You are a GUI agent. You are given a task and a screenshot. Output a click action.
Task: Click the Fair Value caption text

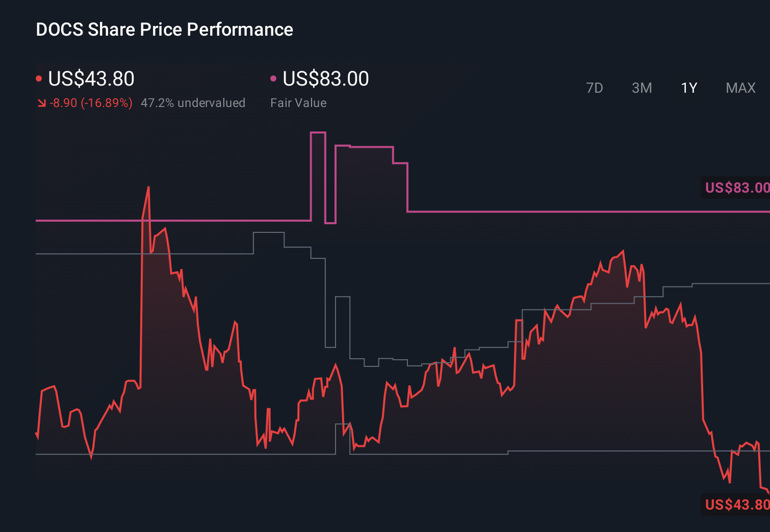pos(298,103)
